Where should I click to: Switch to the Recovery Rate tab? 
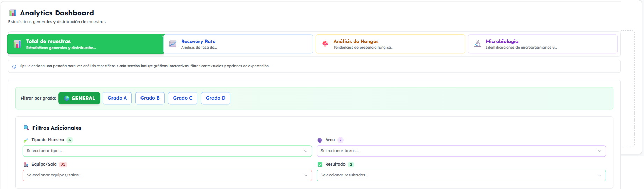[x=238, y=44]
